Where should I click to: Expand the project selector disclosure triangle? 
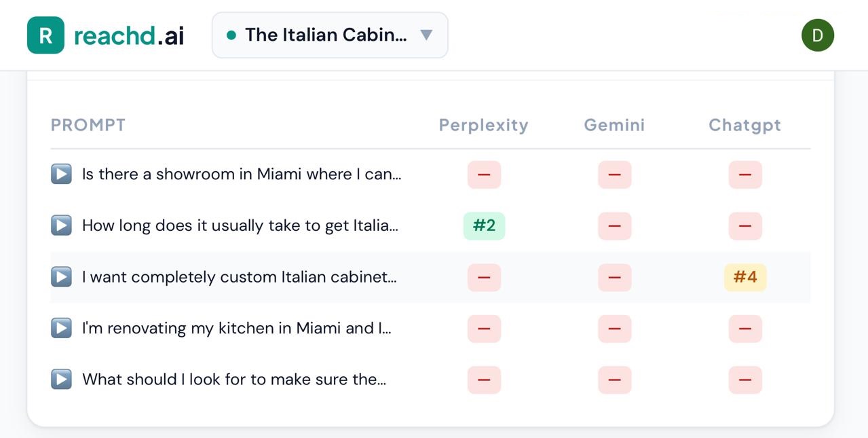click(426, 35)
